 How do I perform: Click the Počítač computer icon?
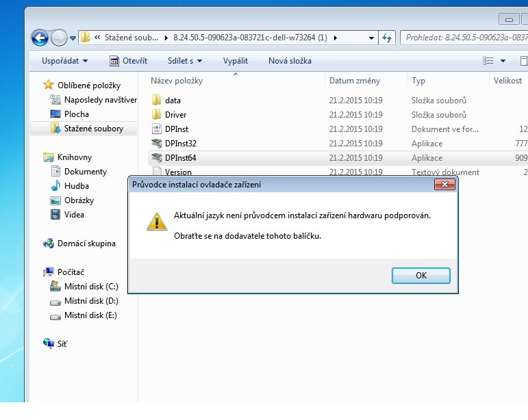click(x=49, y=272)
